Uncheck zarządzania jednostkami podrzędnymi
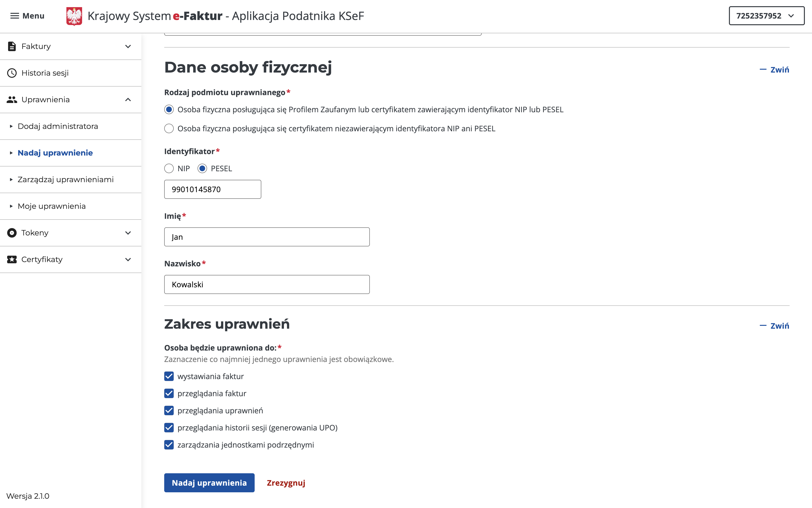 pyautogui.click(x=169, y=444)
